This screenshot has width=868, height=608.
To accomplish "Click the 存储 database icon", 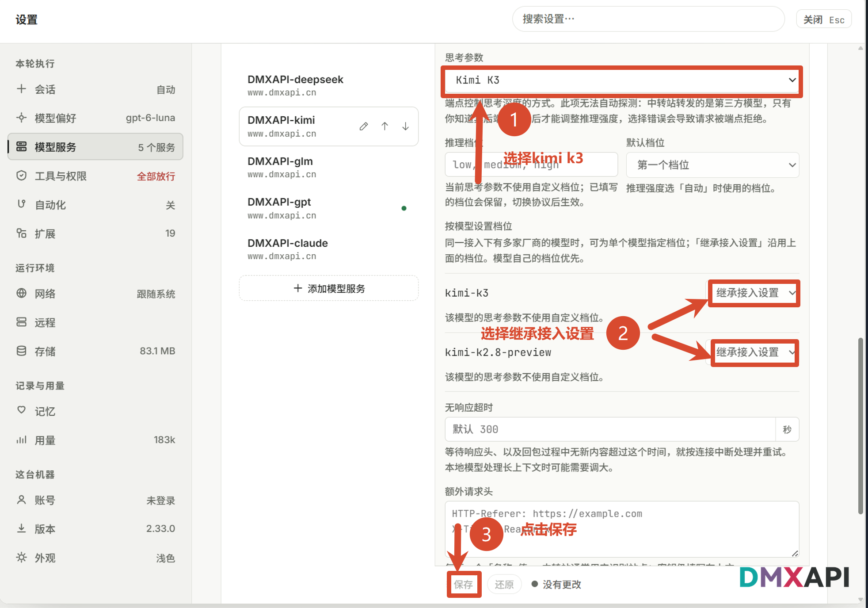I will coord(21,351).
